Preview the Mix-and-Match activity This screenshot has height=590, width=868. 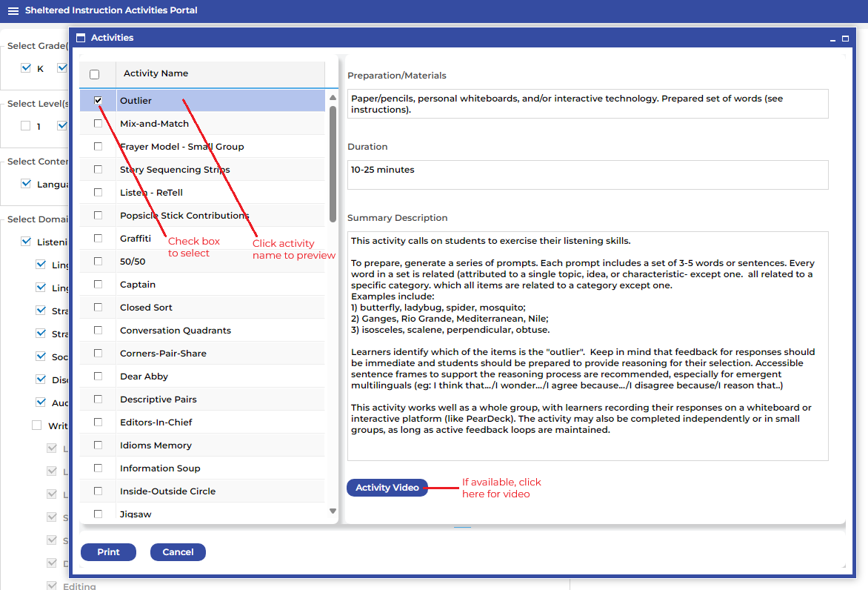pyautogui.click(x=155, y=124)
